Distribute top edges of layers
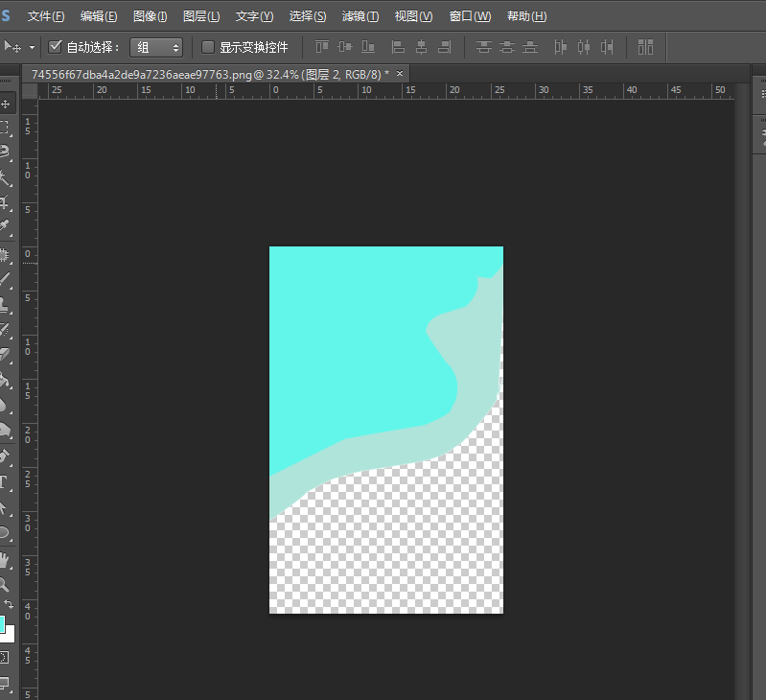 [483, 47]
